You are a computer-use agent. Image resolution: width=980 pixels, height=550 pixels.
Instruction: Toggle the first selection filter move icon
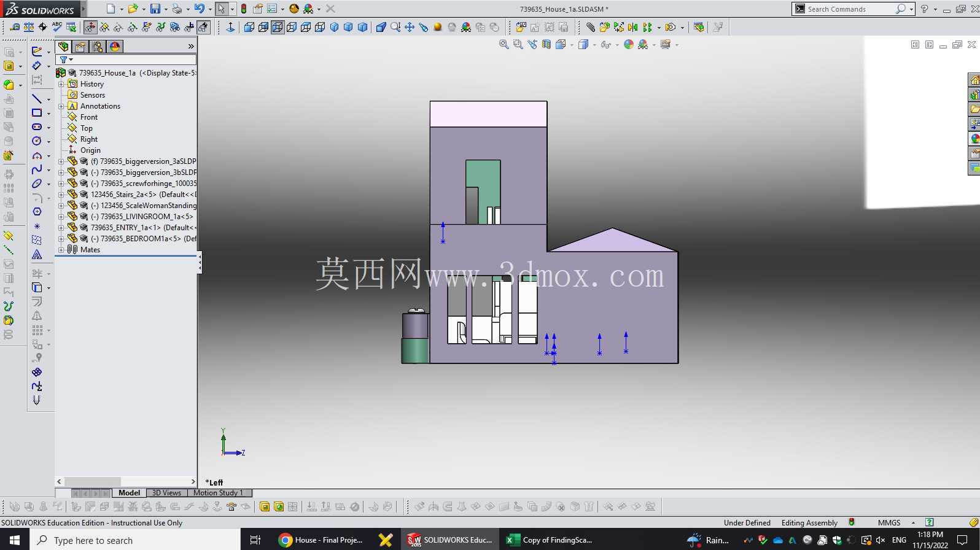(90, 27)
